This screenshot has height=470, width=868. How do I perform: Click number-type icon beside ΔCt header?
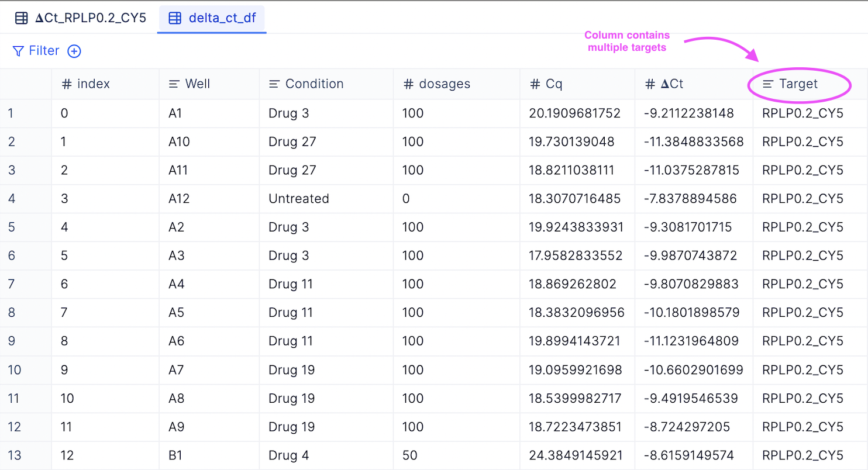pos(650,84)
